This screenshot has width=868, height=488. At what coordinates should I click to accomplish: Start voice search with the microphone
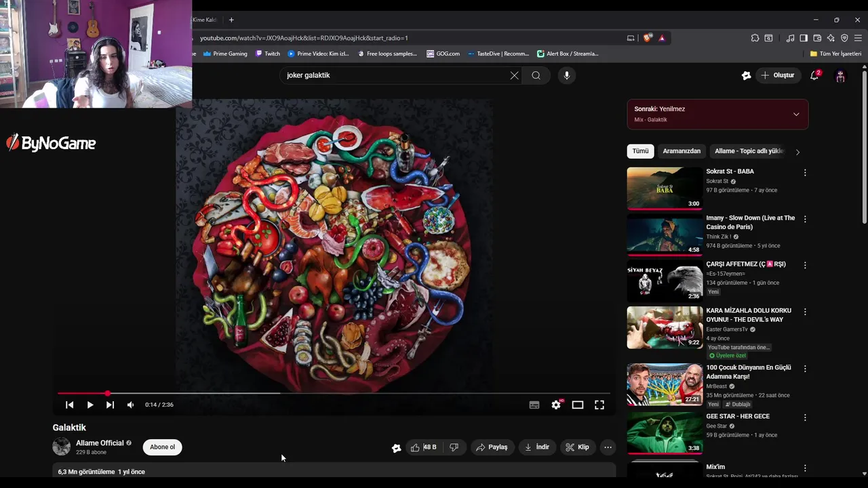567,75
